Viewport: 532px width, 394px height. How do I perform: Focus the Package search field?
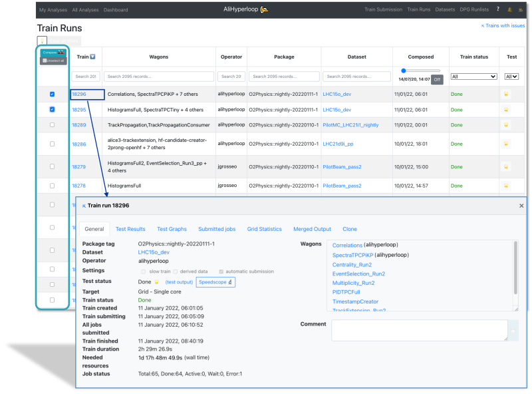284,77
